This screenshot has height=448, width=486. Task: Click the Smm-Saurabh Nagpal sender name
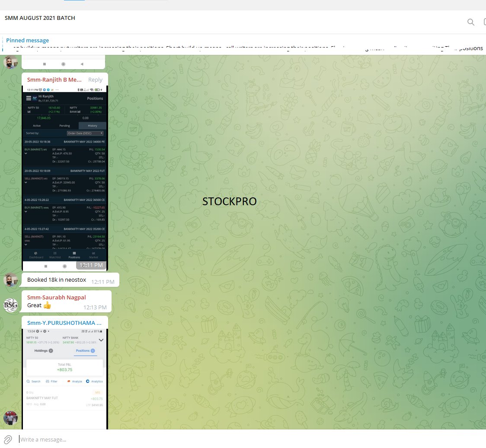(x=56, y=297)
